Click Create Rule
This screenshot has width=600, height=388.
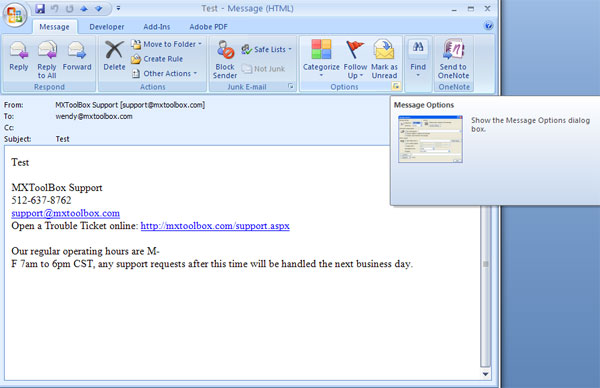coord(157,59)
